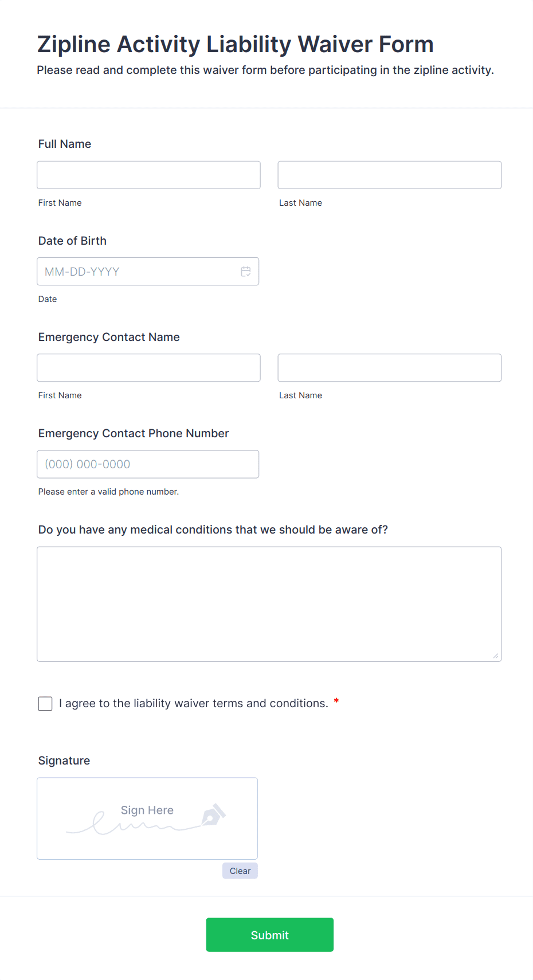
Task: Clear the signature using the Clear button
Action: 240,871
